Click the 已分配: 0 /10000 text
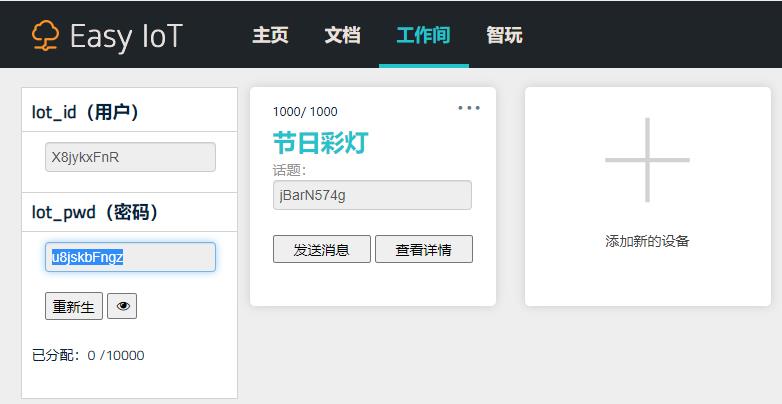Screen dimensions: 782x404 88,355
